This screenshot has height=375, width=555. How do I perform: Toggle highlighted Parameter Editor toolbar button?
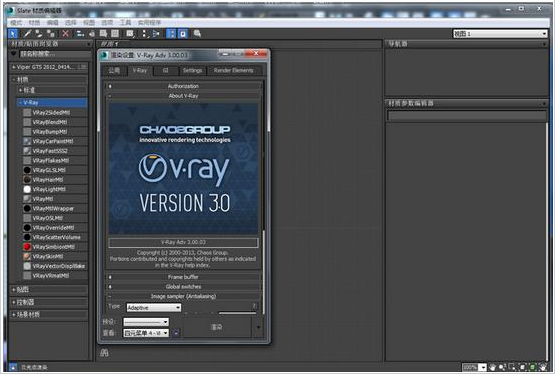pos(183,34)
